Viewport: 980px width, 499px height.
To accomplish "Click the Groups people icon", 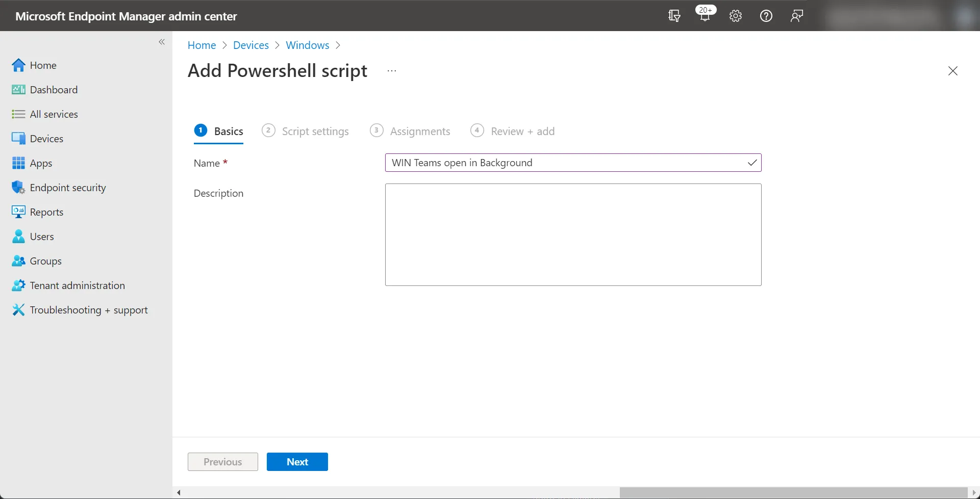I will pos(18,261).
